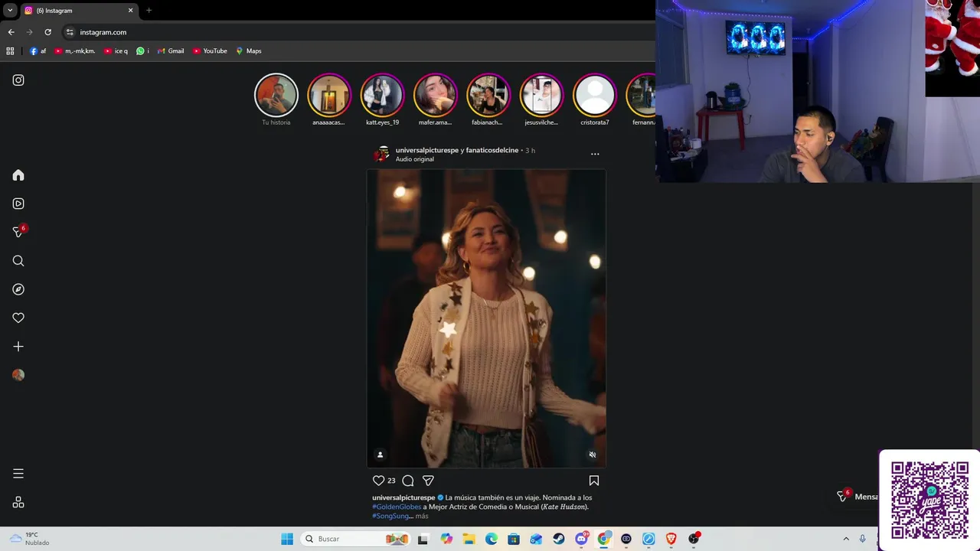This screenshot has height=551, width=980.
Task: View fabianach story
Action: pyautogui.click(x=488, y=95)
